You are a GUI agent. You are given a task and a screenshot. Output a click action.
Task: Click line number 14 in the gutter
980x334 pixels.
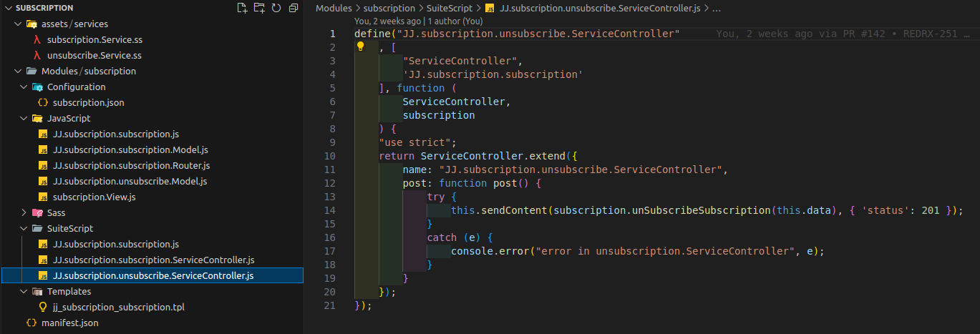pyautogui.click(x=329, y=210)
